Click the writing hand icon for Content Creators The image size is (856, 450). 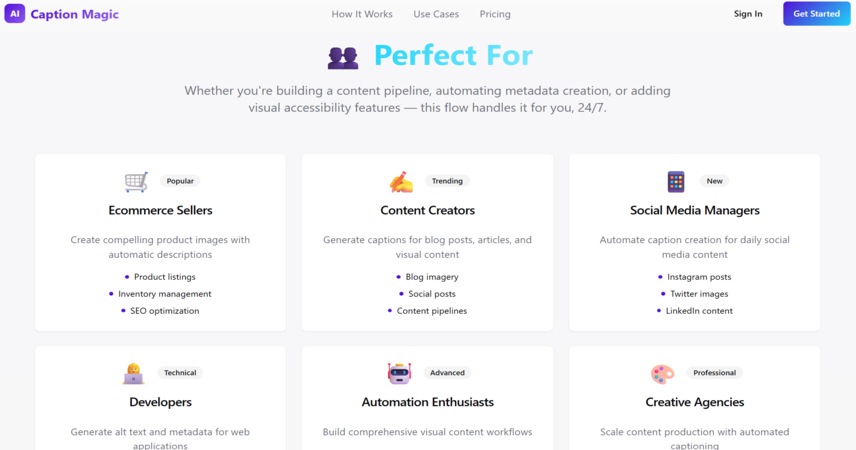pyautogui.click(x=401, y=182)
